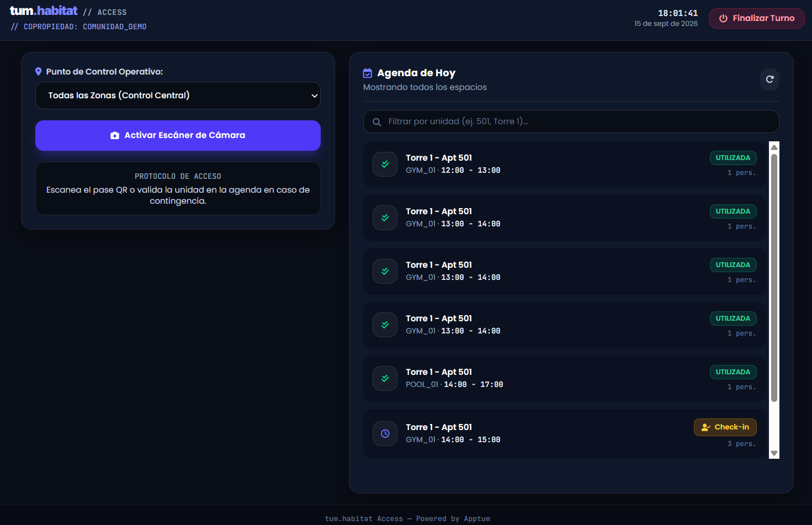Image resolution: width=812 pixels, height=525 pixels.
Task: Click the Agenda de Hoy heading
Action: [x=416, y=73]
